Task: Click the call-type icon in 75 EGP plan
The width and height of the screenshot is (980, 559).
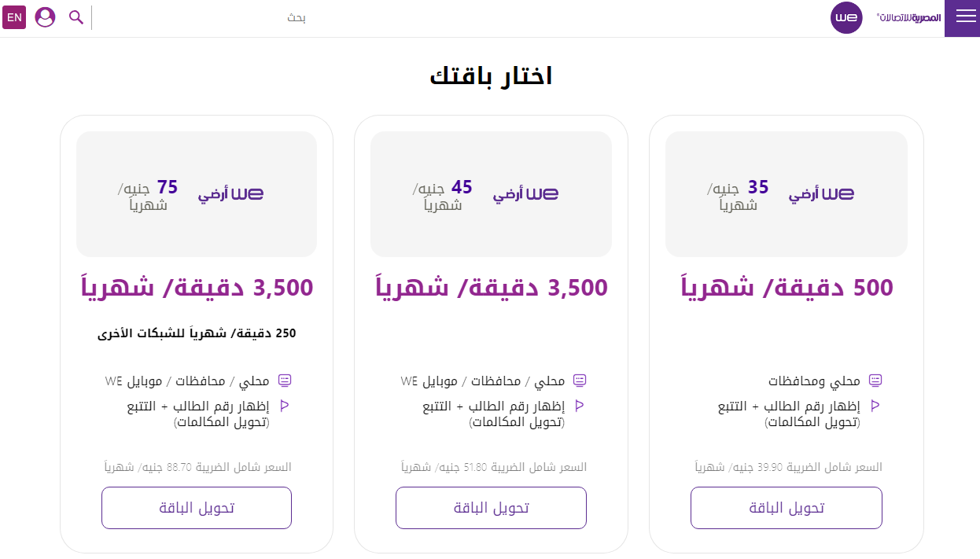Action: [285, 381]
